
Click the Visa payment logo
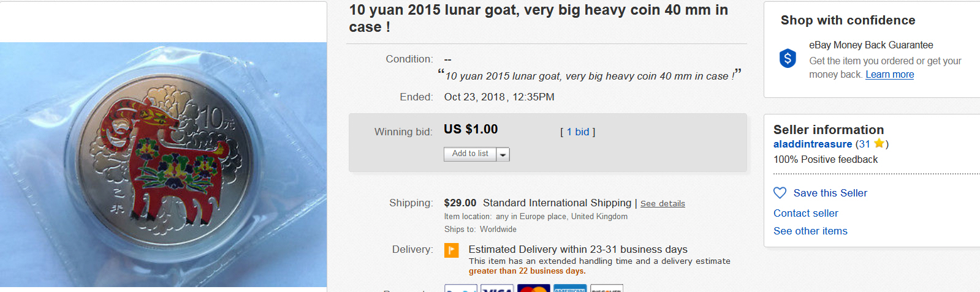[x=496, y=288]
